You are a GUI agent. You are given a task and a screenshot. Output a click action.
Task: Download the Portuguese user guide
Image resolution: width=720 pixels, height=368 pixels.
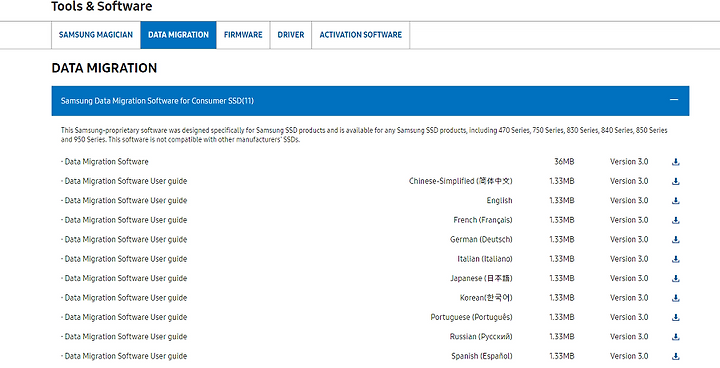675,317
